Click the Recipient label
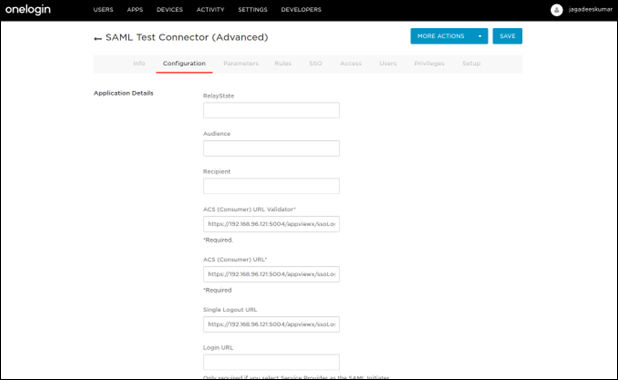Image resolution: width=618 pixels, height=380 pixels. pos(217,171)
